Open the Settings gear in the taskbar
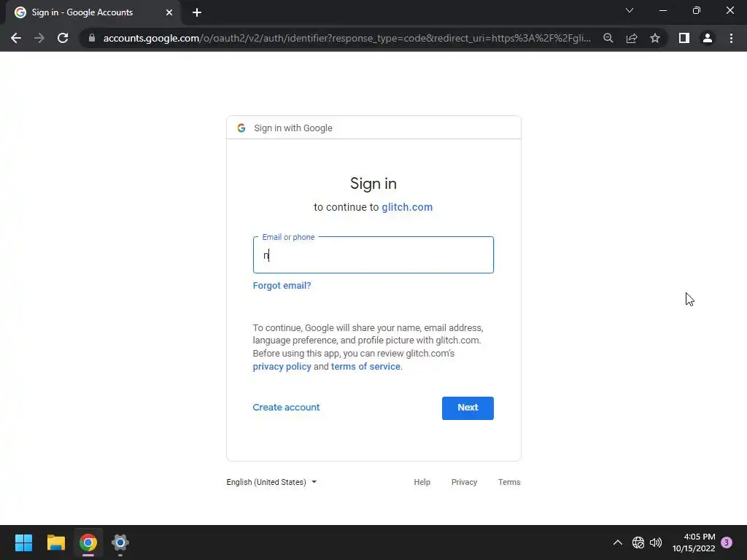The height and width of the screenshot is (560, 747). pos(120,542)
